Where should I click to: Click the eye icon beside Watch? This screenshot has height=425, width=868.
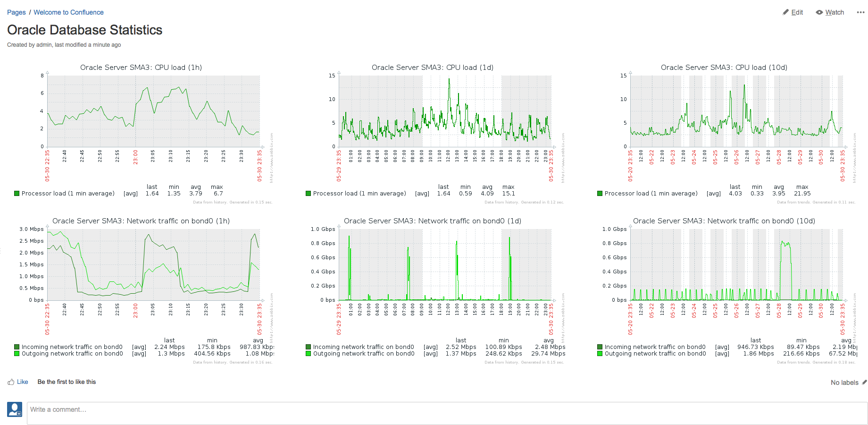click(x=819, y=12)
